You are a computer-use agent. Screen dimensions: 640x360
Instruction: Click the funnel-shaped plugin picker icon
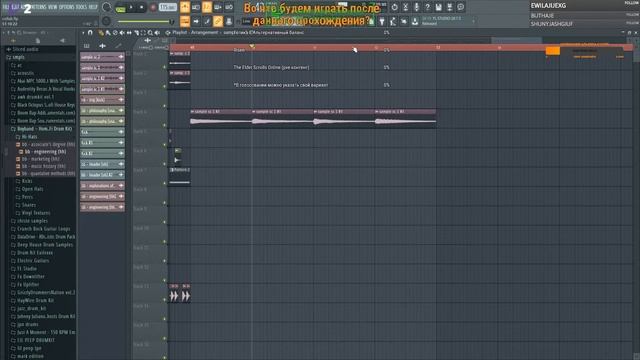click(x=382, y=21)
